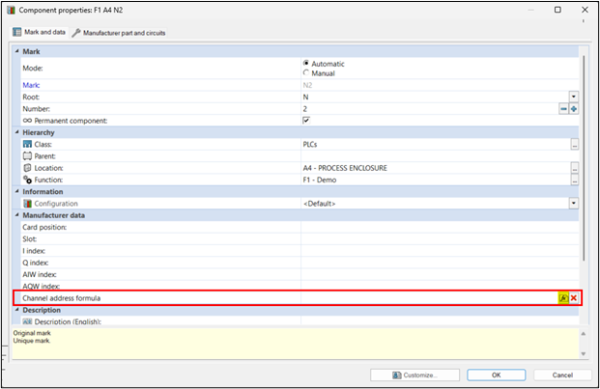Click the 'F1 - Demo' function value
This screenshot has width=600, height=389.
(320, 180)
